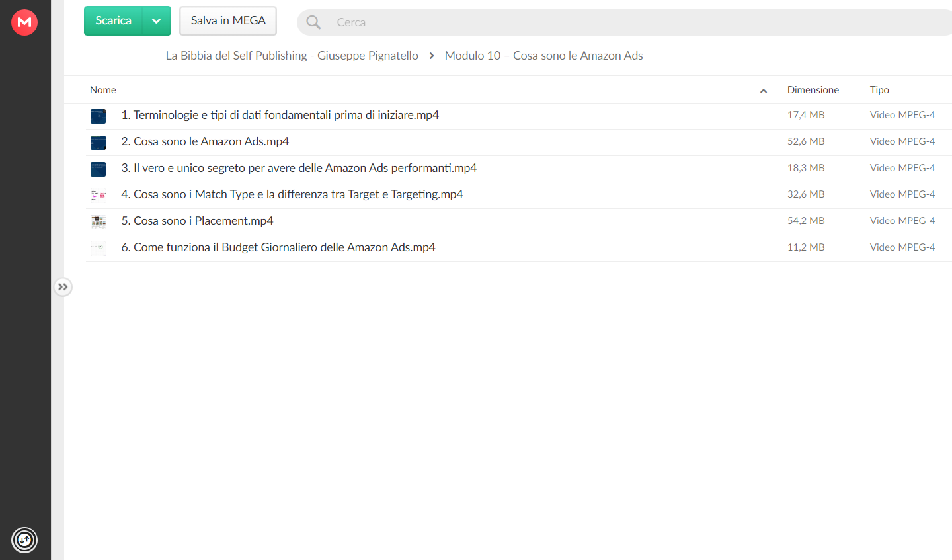The image size is (952, 560).
Task: Select thumbnail icon of Cosa sono le Amazon Ads.mp4
Action: [98, 143]
